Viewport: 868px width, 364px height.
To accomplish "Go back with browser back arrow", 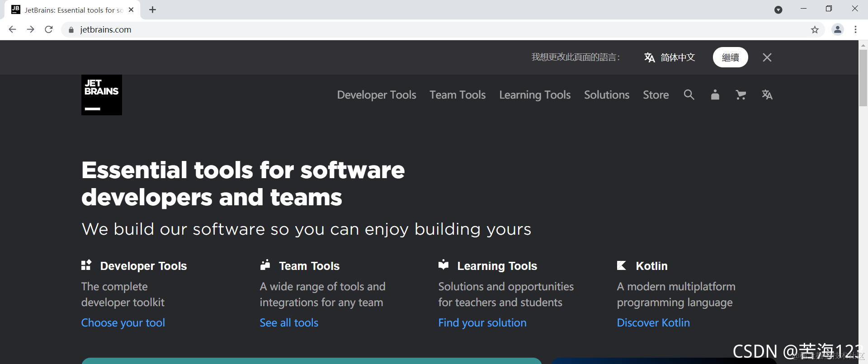I will click(12, 29).
